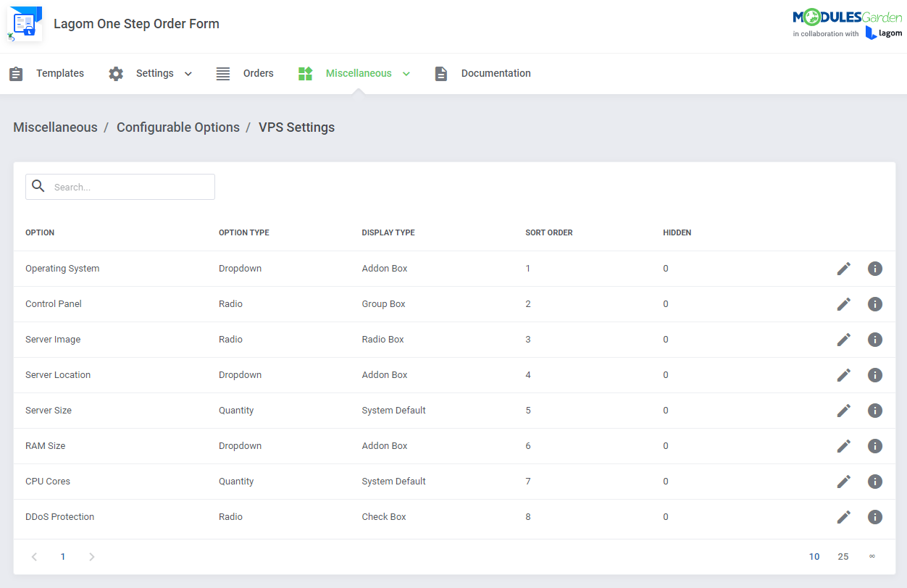Viewport: 907px width, 588px height.
Task: Open info details for Server Location
Action: click(x=874, y=374)
